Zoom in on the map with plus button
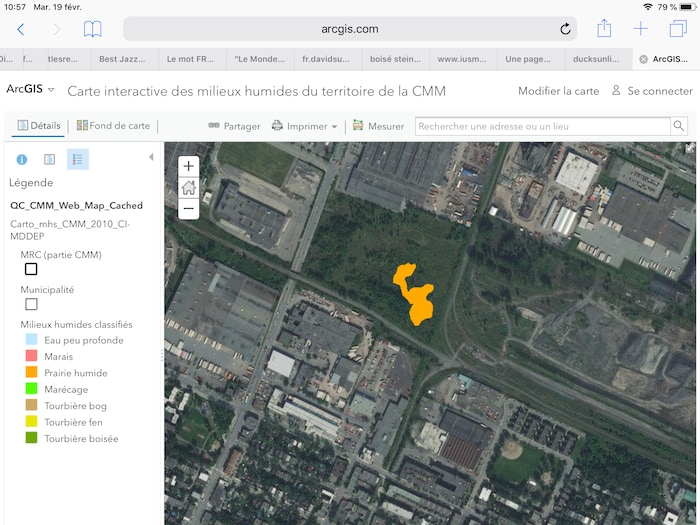 (188, 166)
